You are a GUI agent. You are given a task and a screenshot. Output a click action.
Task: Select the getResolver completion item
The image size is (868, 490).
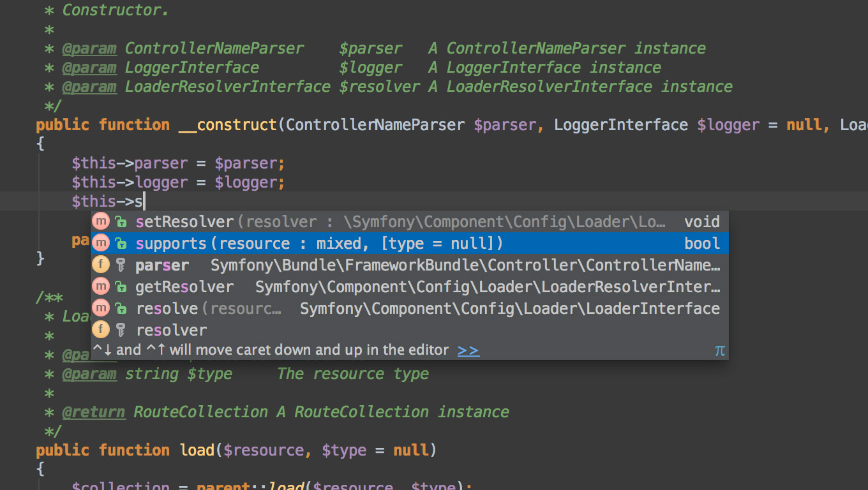[409, 286]
